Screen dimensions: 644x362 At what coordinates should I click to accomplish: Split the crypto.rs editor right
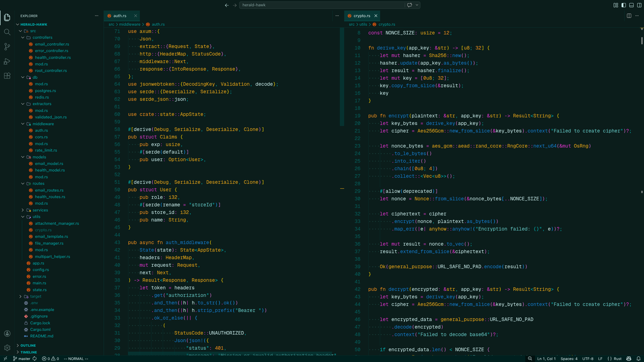(x=629, y=16)
